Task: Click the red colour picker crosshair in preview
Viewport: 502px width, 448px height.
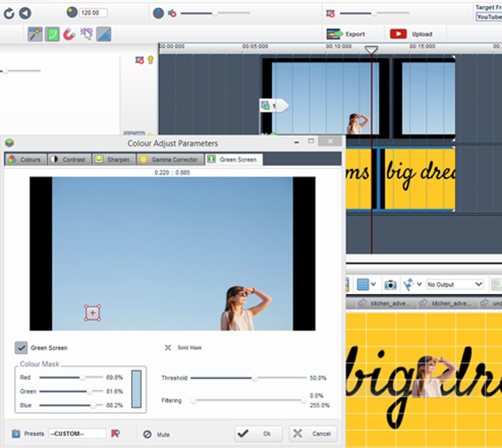Action: click(93, 313)
